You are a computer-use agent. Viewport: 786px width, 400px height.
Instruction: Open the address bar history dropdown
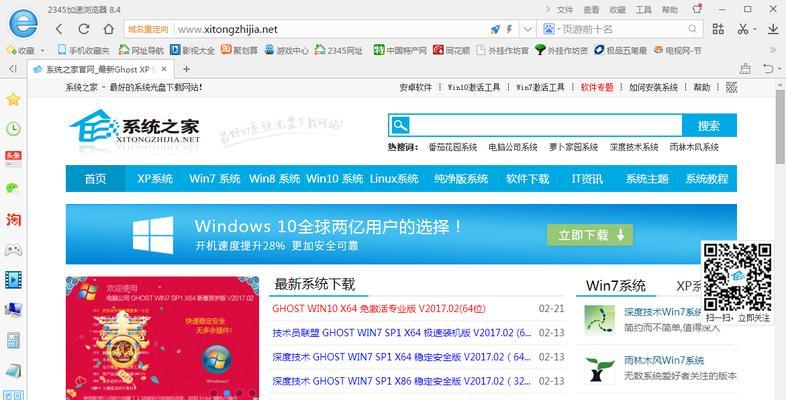(x=527, y=29)
